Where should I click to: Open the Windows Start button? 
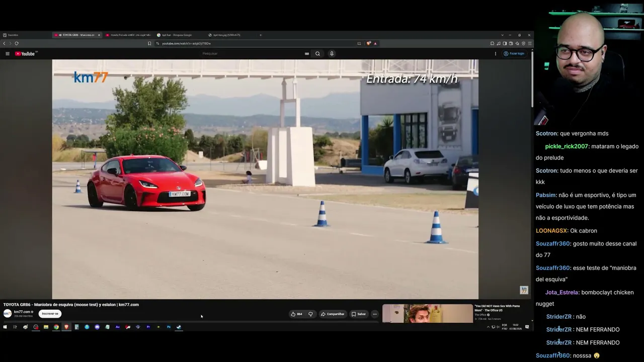click(x=5, y=327)
